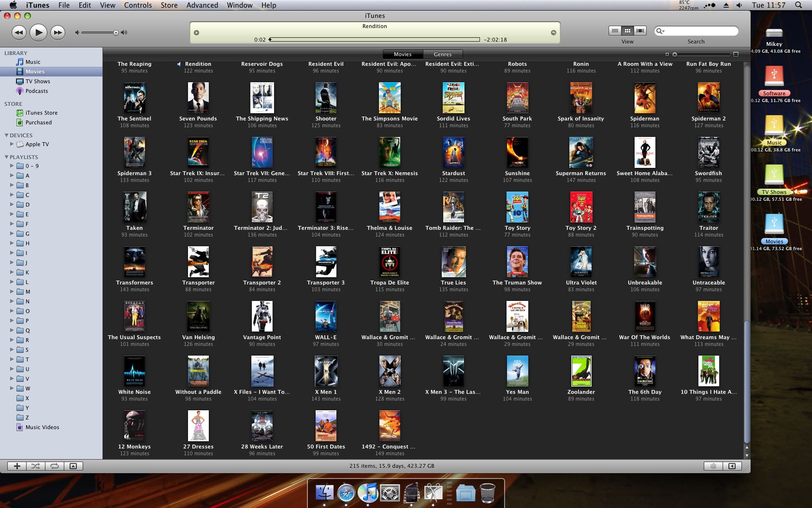The image size is (812, 508).
Task: Switch to list view
Action: point(615,30)
